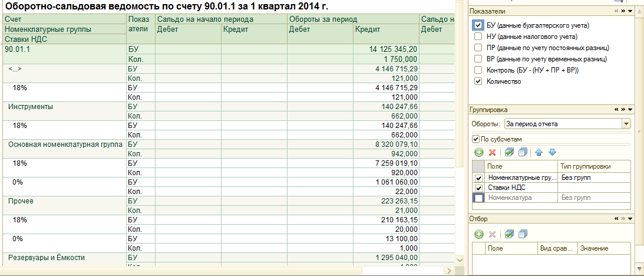644x276 pixels.
Task: Move grouping field up with blue arrow
Action: tap(539, 153)
